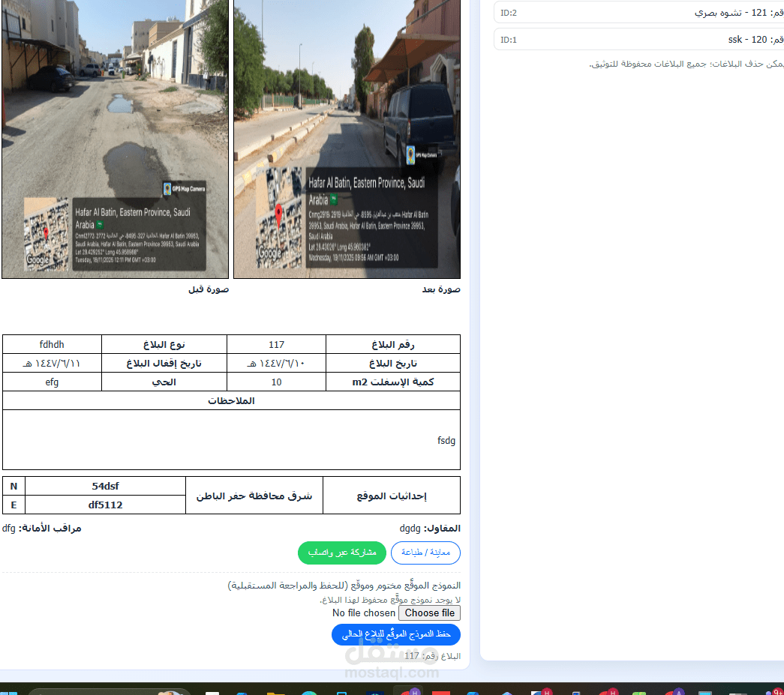Click the notes text fsdg
Viewport: 784px width, 695px height.
pyautogui.click(x=446, y=441)
